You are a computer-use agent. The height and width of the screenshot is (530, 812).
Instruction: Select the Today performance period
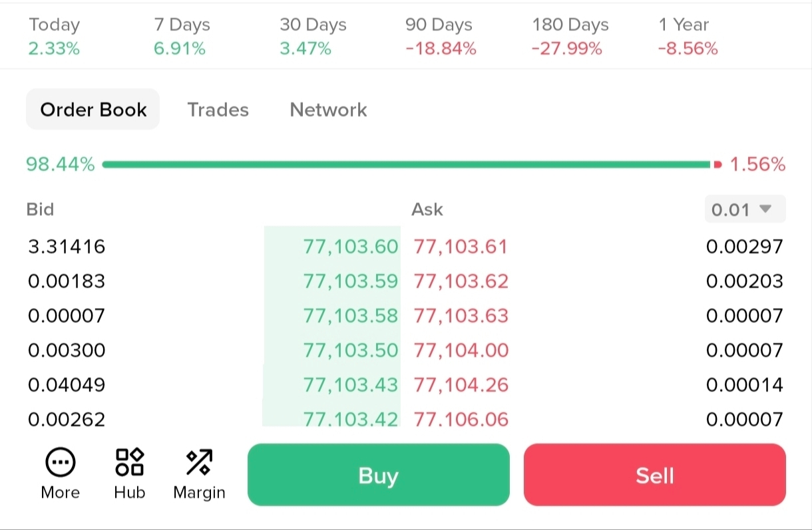coord(54,37)
